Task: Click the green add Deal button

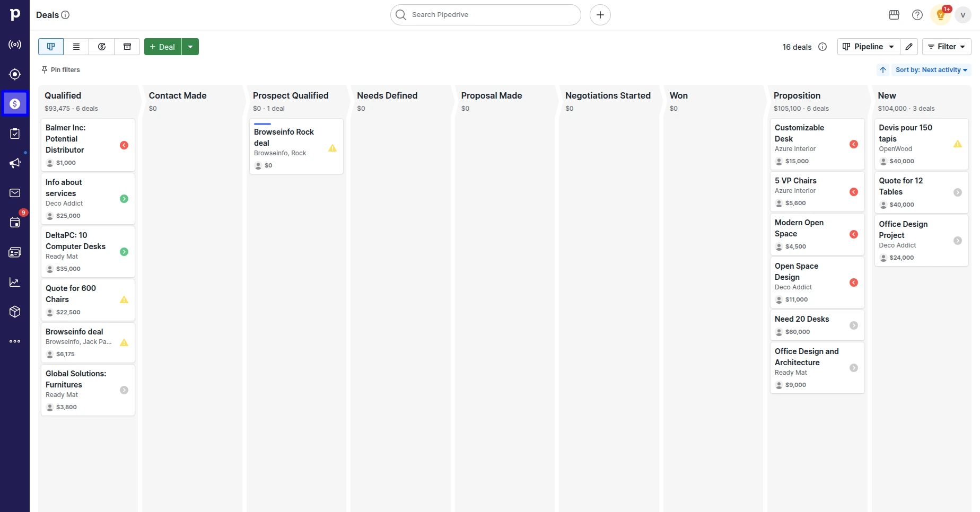Action: click(163, 47)
